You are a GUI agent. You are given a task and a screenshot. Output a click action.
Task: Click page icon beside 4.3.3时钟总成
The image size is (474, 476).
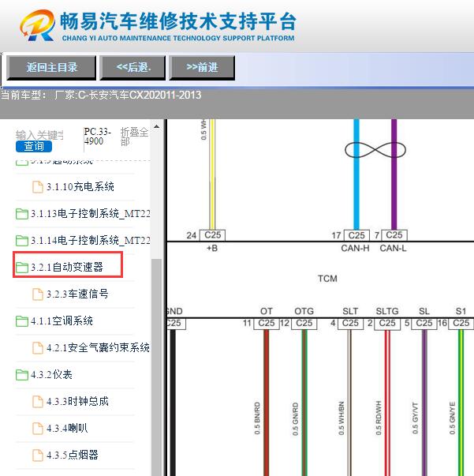pos(38,402)
